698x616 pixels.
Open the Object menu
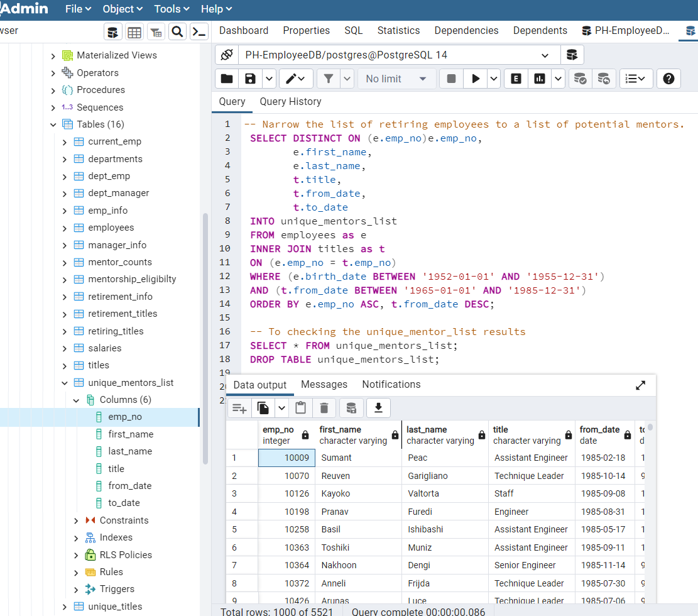click(123, 9)
